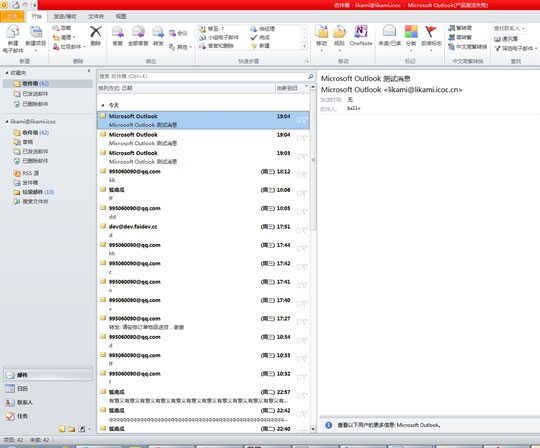Open the File (文件) tab

coord(12,16)
